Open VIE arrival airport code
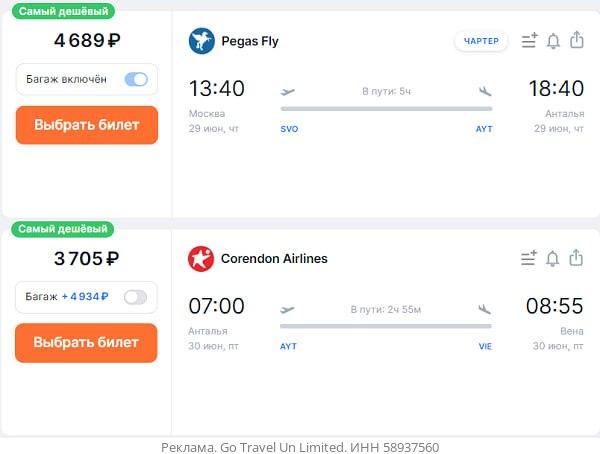Image resolution: width=600 pixels, height=454 pixels. tap(485, 346)
